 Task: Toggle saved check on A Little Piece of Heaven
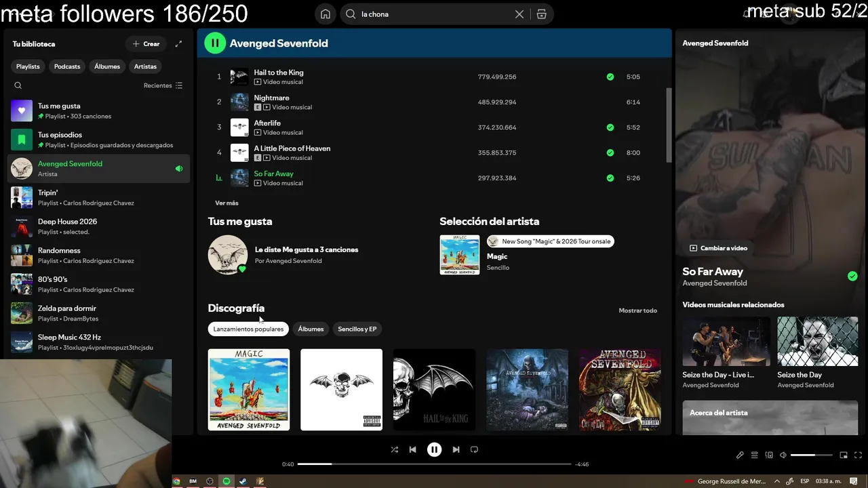click(610, 152)
